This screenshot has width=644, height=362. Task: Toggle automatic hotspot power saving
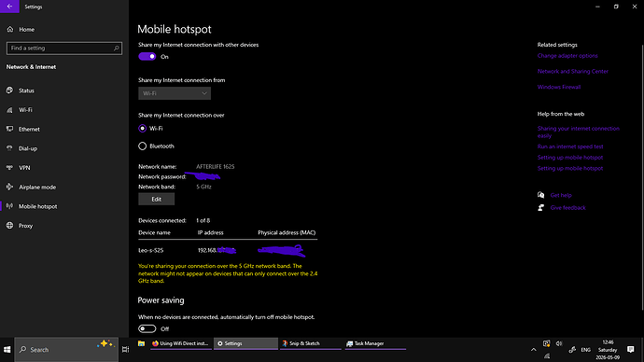(147, 328)
